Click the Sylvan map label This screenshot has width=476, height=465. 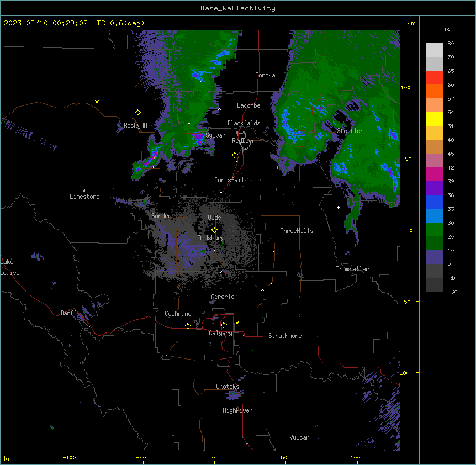[x=215, y=135]
